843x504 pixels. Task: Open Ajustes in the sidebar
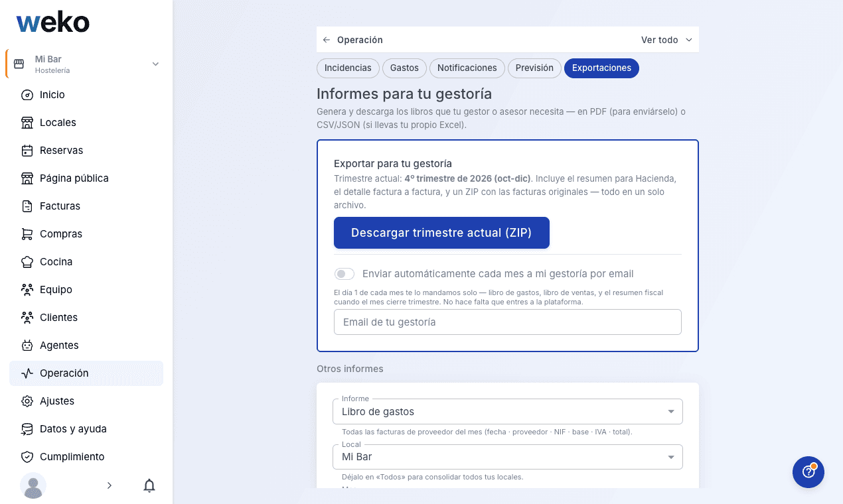pyautogui.click(x=86, y=401)
